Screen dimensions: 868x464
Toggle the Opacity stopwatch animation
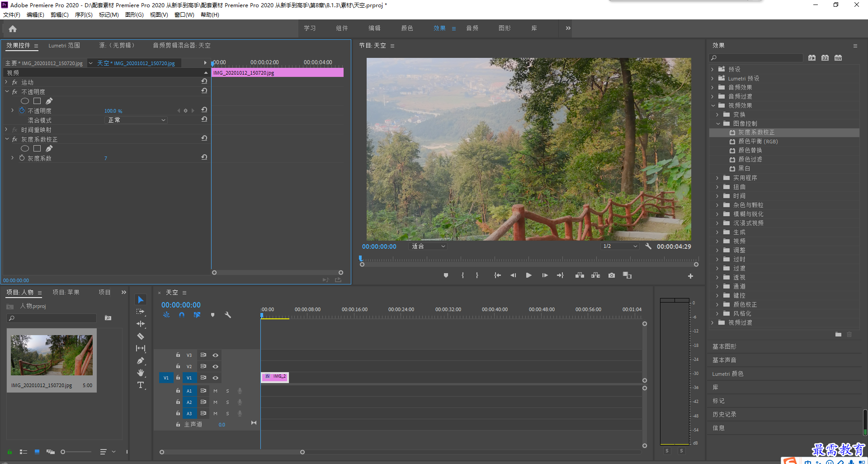pyautogui.click(x=22, y=110)
